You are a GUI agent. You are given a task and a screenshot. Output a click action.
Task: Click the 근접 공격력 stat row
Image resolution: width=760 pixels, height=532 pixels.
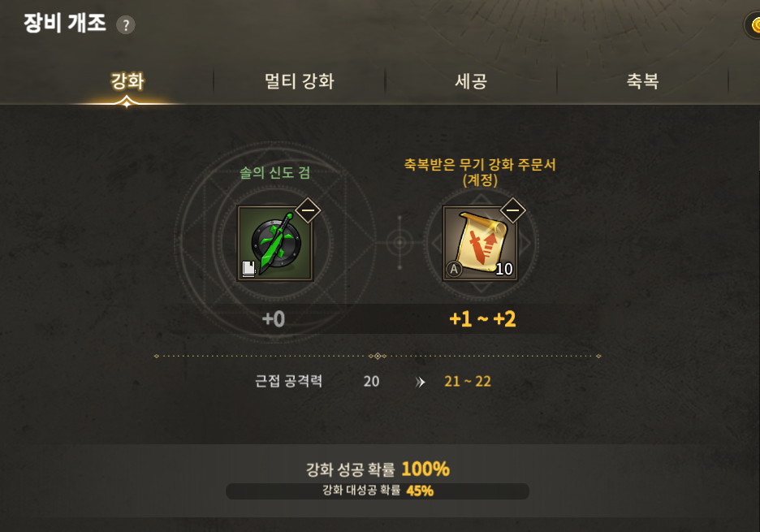tap(374, 381)
